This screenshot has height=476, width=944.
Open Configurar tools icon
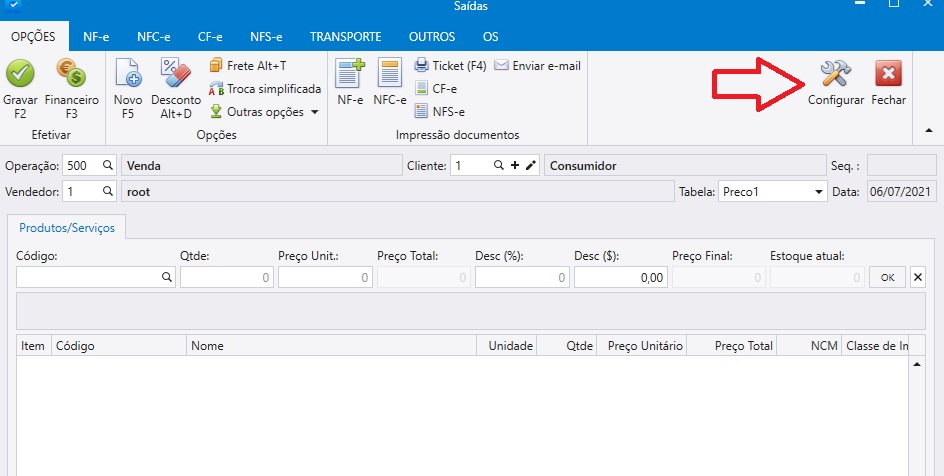click(836, 73)
